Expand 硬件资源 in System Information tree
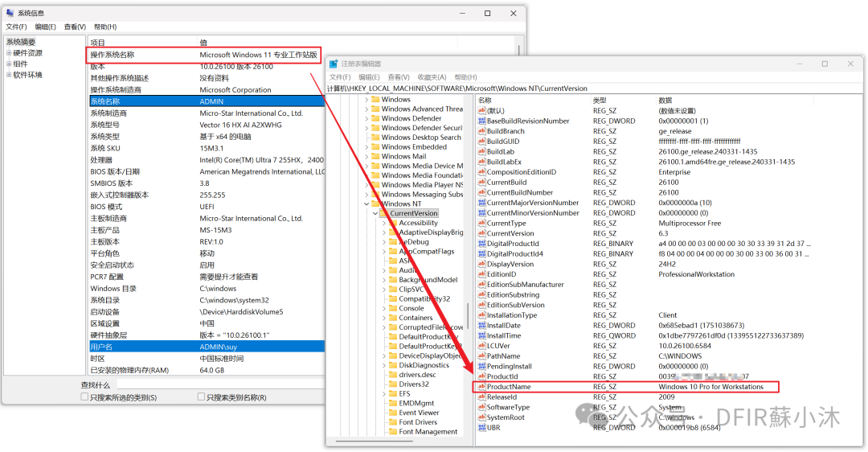 (x=9, y=53)
